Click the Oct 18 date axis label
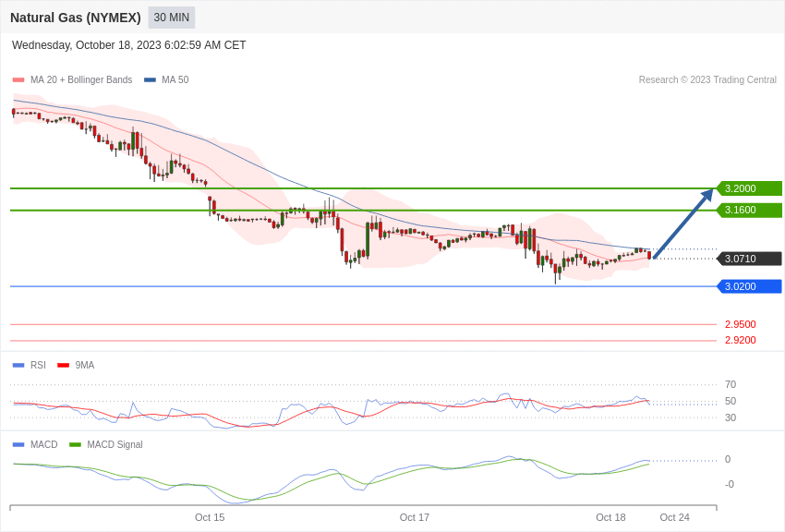Screen dimensions: 785x532 [610, 517]
